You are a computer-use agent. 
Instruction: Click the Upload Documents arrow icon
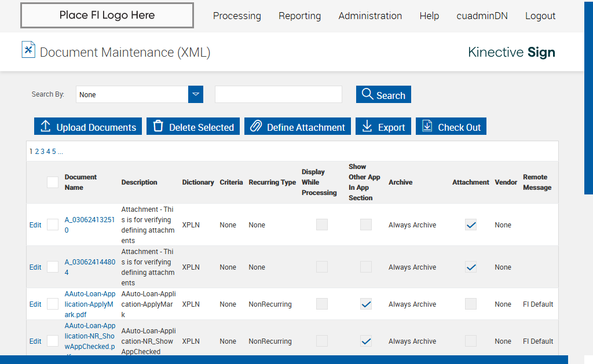click(x=46, y=127)
